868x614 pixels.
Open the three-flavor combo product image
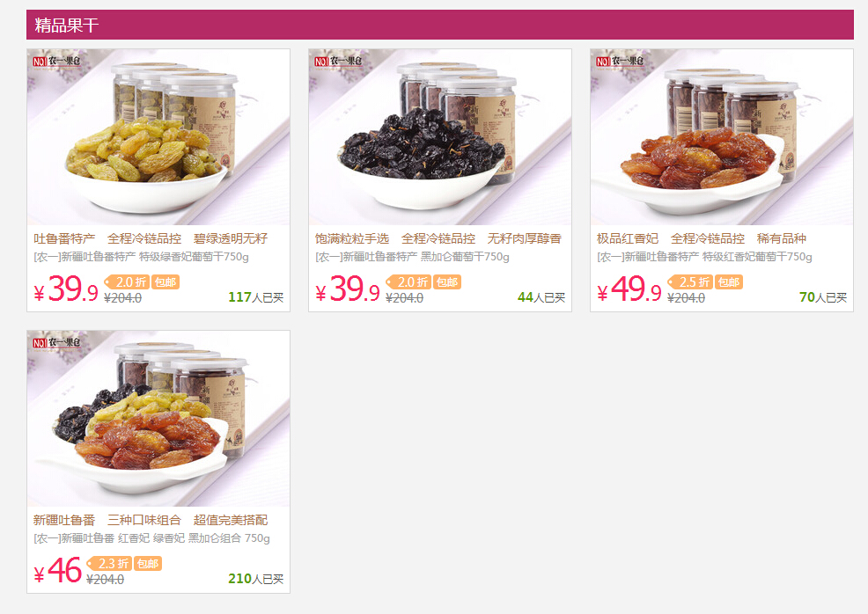[158, 419]
